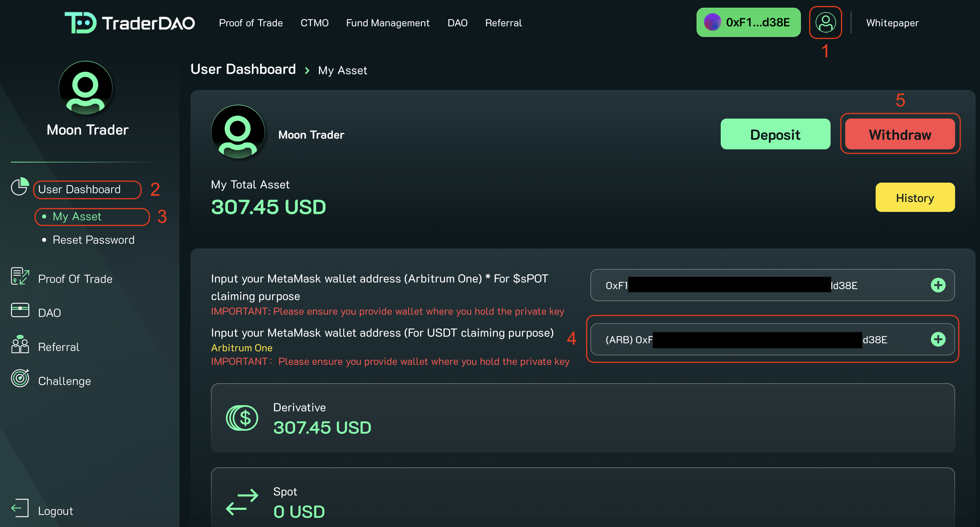Click the red Withdraw button
980x527 pixels.
click(x=899, y=135)
